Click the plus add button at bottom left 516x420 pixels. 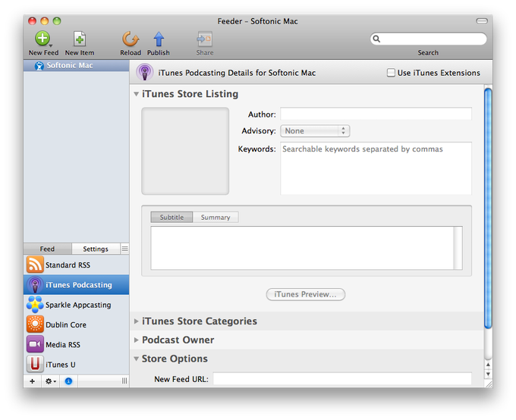(x=32, y=381)
